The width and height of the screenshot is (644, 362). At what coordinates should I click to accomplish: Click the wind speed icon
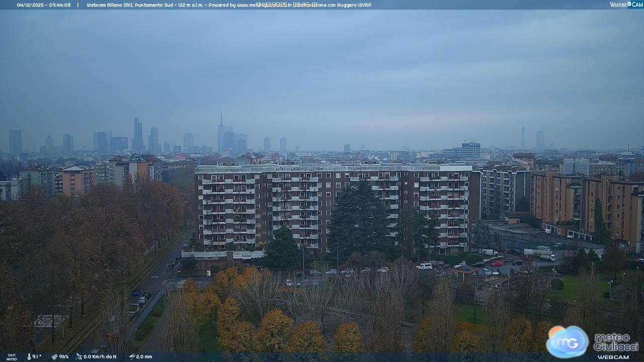point(79,356)
